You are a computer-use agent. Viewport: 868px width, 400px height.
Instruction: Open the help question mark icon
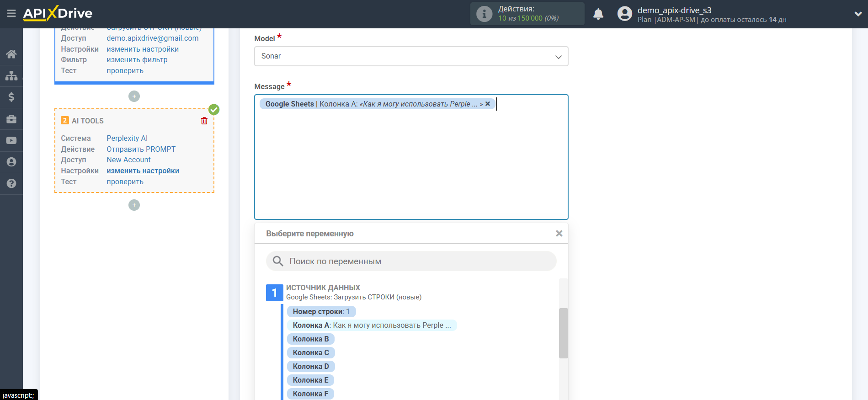pos(11,183)
